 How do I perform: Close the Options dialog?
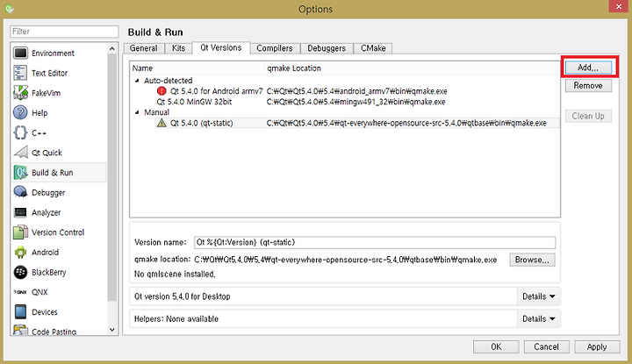point(619,6)
